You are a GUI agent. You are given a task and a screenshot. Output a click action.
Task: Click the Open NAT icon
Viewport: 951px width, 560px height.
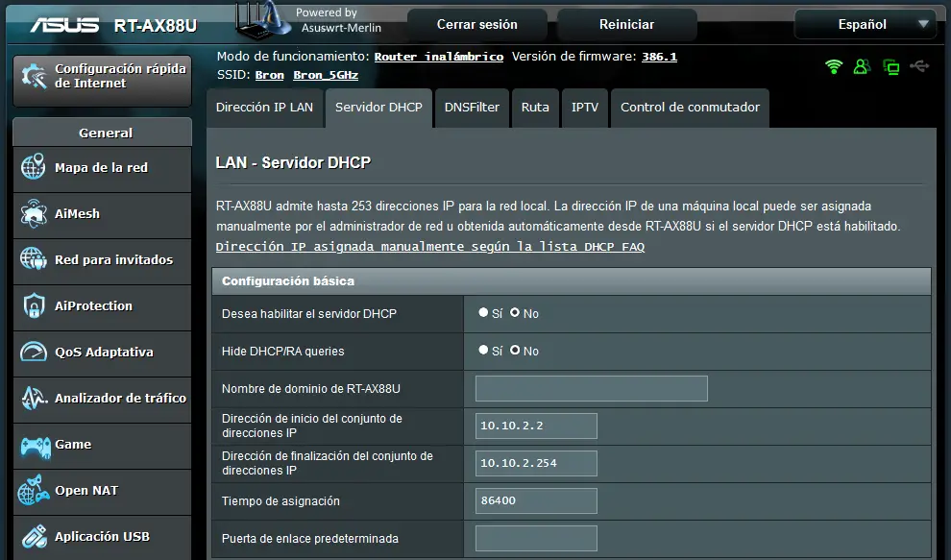pyautogui.click(x=34, y=490)
